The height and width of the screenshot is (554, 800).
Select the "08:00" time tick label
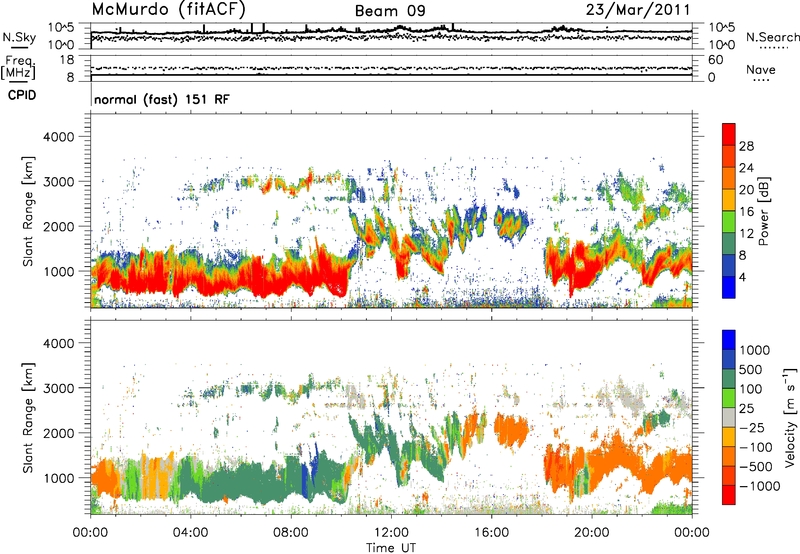[x=291, y=533]
